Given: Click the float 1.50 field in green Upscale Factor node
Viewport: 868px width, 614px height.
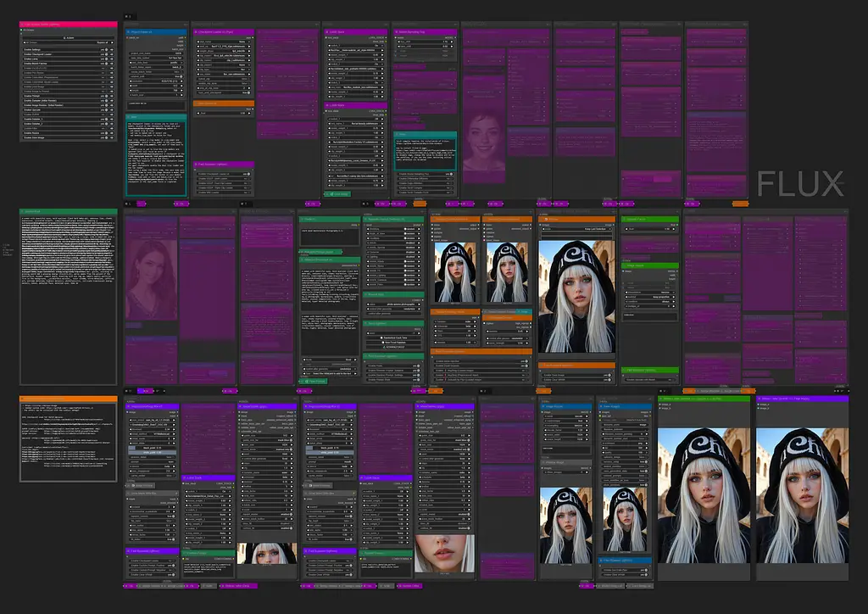Looking at the screenshot, I should (x=650, y=229).
